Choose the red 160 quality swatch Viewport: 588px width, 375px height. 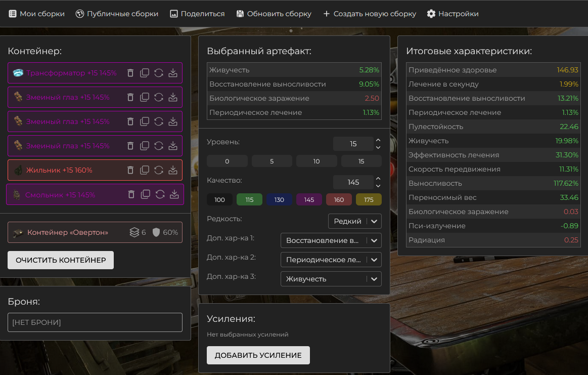339,200
